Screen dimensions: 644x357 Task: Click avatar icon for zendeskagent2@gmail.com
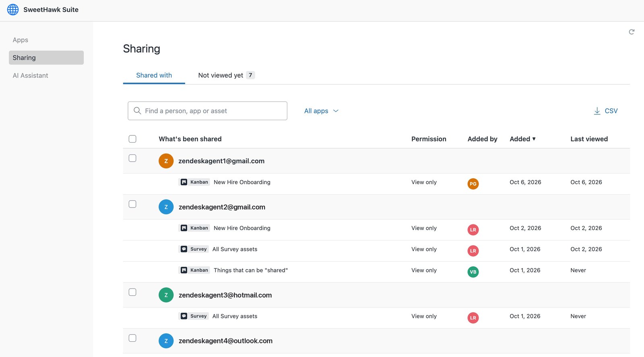tap(166, 207)
